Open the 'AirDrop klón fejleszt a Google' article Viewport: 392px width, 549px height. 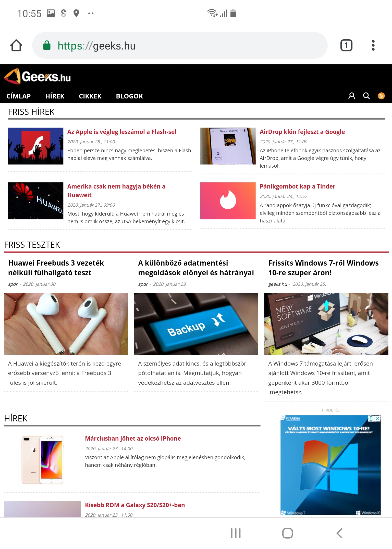coord(302,132)
